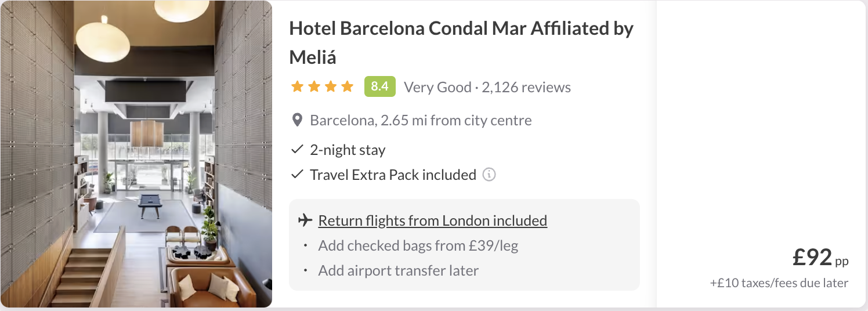Select Add airport transfer later
This screenshot has height=311, width=868.
click(398, 270)
